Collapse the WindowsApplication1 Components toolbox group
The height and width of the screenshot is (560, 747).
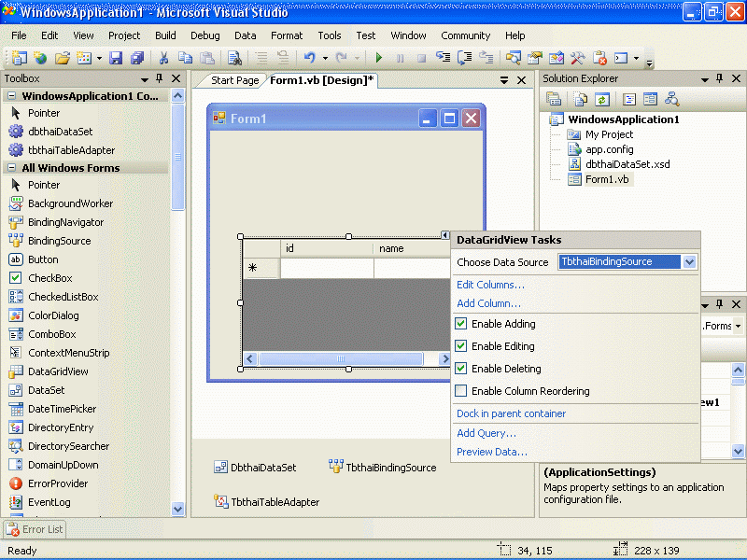(x=12, y=96)
